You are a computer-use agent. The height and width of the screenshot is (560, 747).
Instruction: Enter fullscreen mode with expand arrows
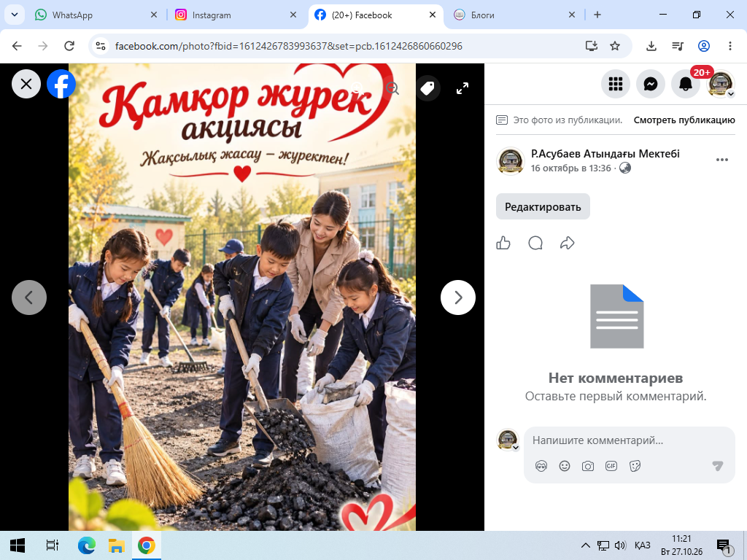pos(462,88)
